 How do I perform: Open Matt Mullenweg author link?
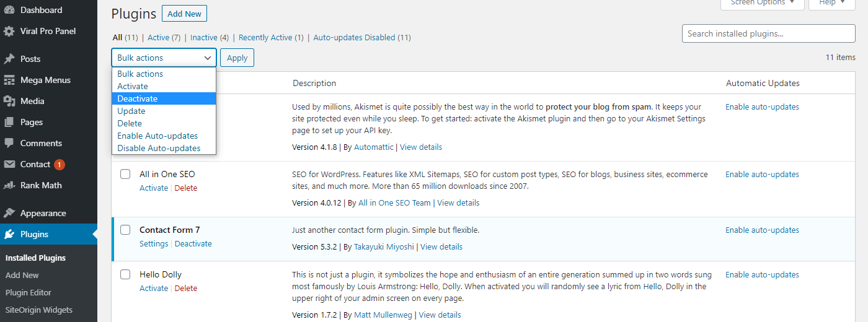tap(383, 315)
